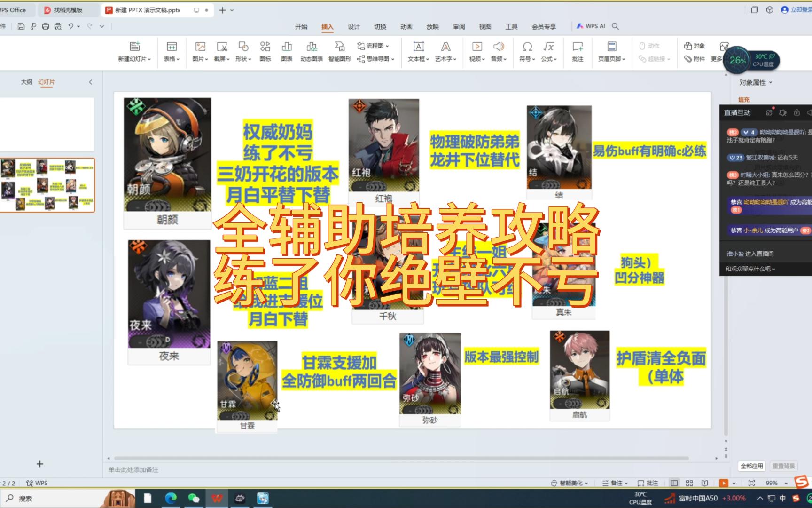Click the 全部应用 apply to all button

tap(751, 466)
